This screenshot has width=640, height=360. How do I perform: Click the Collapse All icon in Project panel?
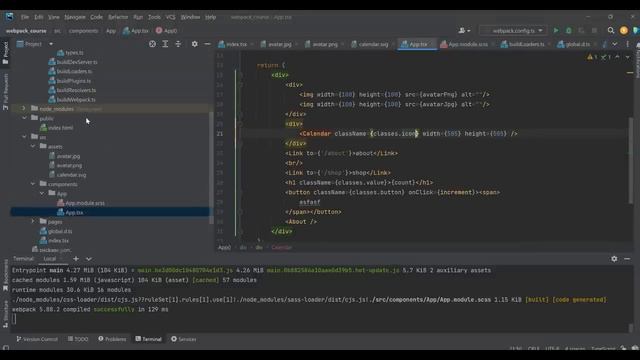[178, 44]
